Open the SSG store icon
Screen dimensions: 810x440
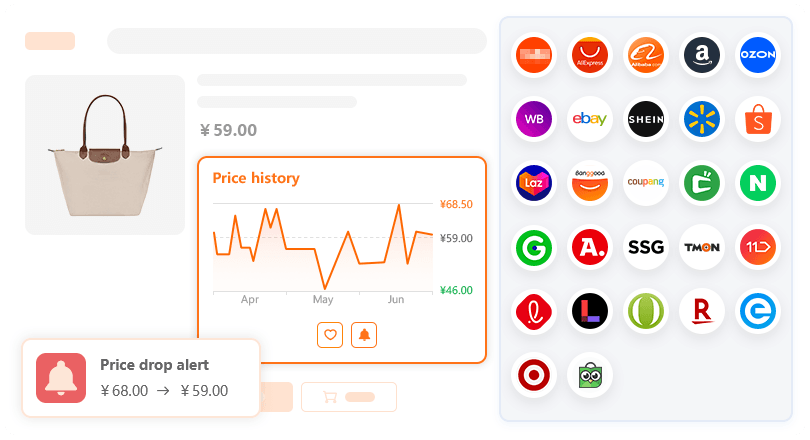646,247
